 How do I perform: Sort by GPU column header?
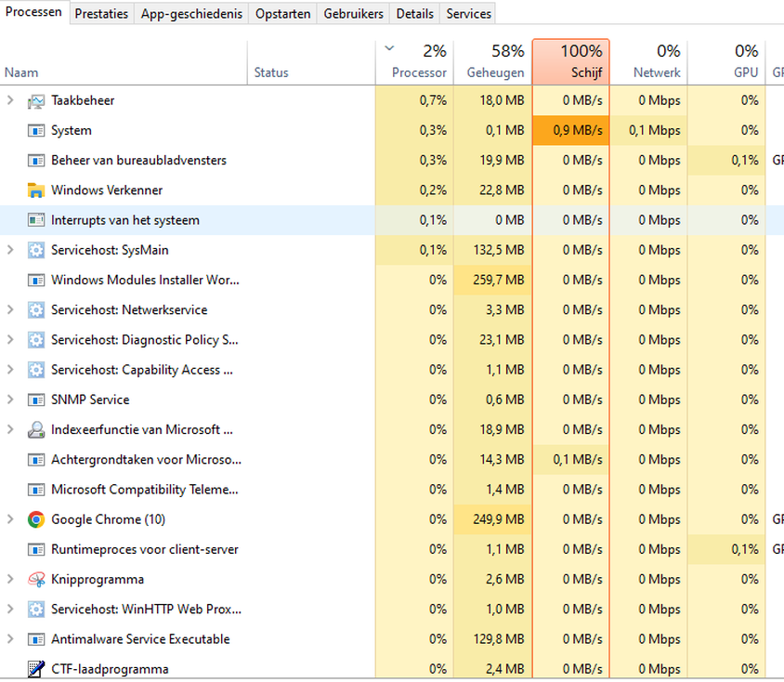coord(726,62)
